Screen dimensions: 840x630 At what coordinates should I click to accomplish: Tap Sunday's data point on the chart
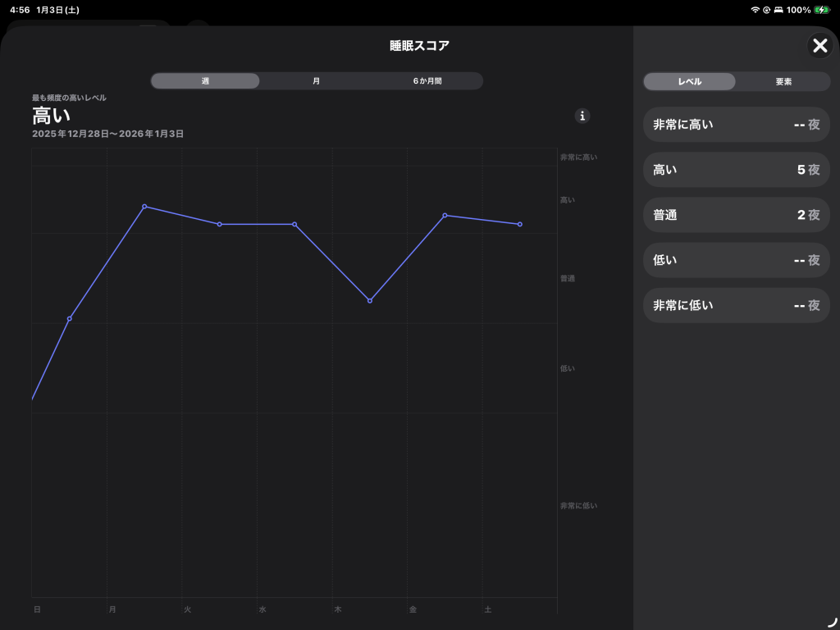[70, 318]
